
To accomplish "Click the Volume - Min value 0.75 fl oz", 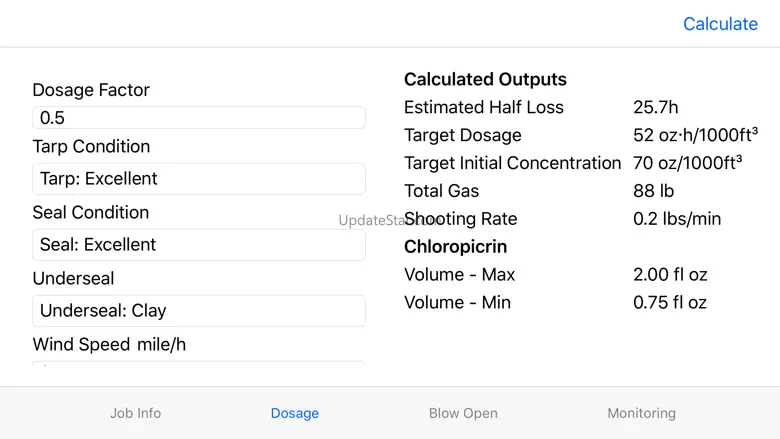I will click(x=670, y=302).
